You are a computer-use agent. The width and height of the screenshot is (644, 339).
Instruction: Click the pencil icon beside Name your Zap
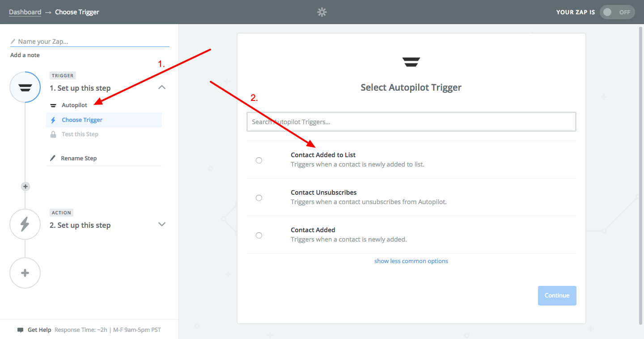click(13, 42)
